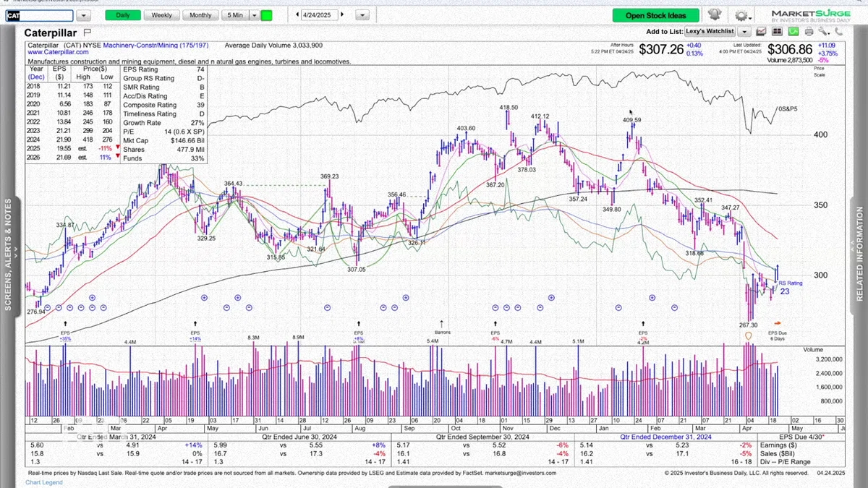Switch to the Weekly chart tab

161,14
